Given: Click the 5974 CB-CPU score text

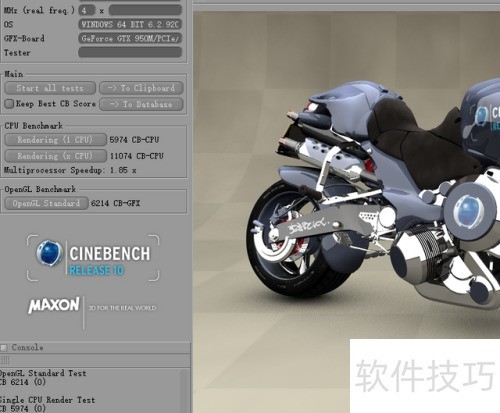Looking at the screenshot, I should coord(134,140).
